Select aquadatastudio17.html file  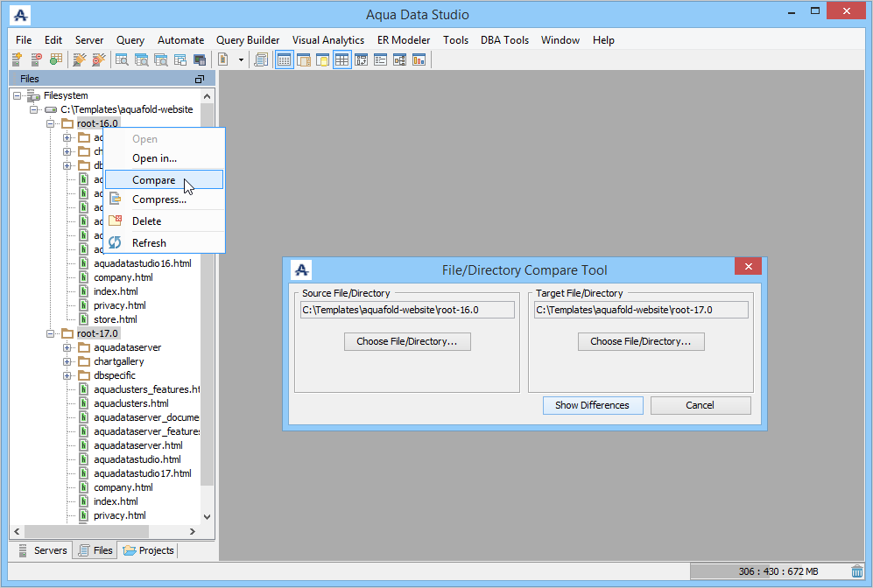143,473
